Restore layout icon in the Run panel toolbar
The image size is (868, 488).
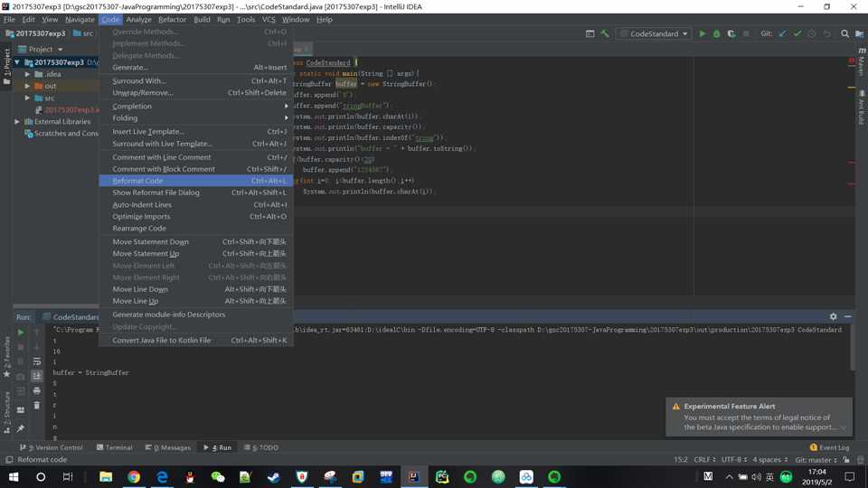(x=21, y=410)
